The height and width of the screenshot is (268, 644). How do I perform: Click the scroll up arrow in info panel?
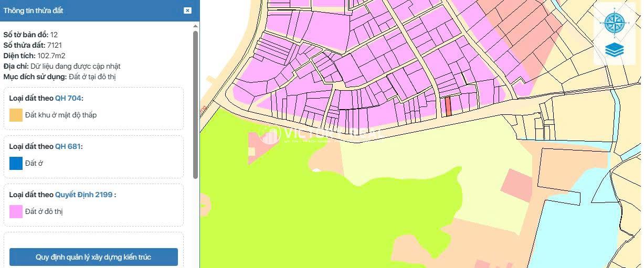click(195, 26)
